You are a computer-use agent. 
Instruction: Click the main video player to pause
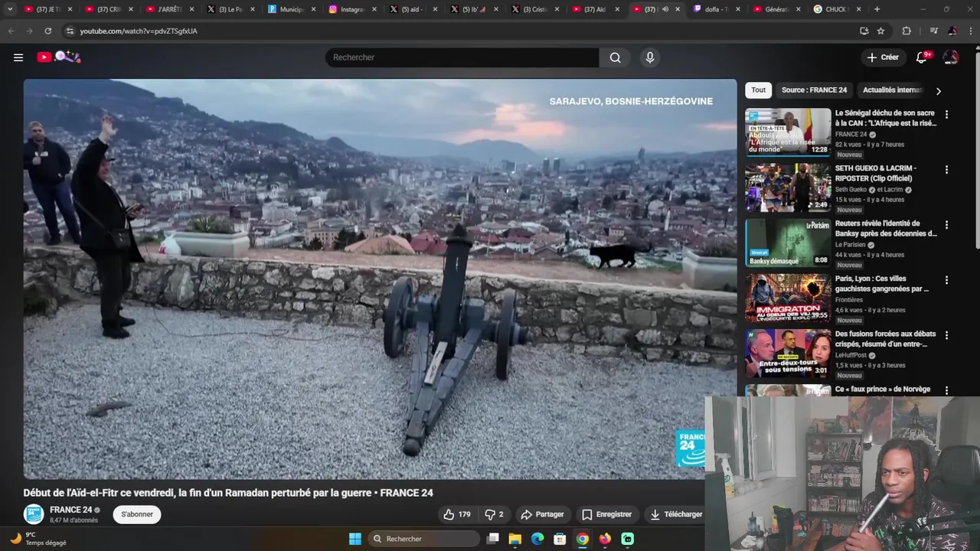point(380,279)
